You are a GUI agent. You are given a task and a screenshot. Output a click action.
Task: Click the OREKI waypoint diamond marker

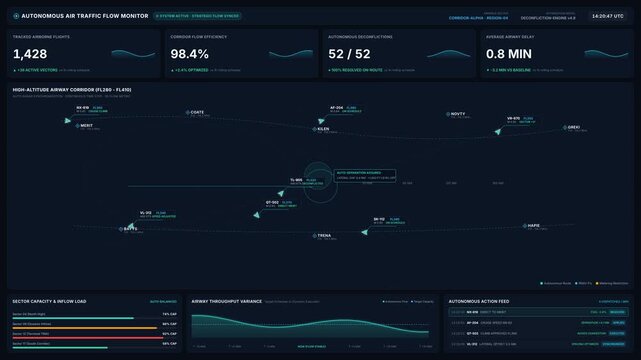click(565, 127)
